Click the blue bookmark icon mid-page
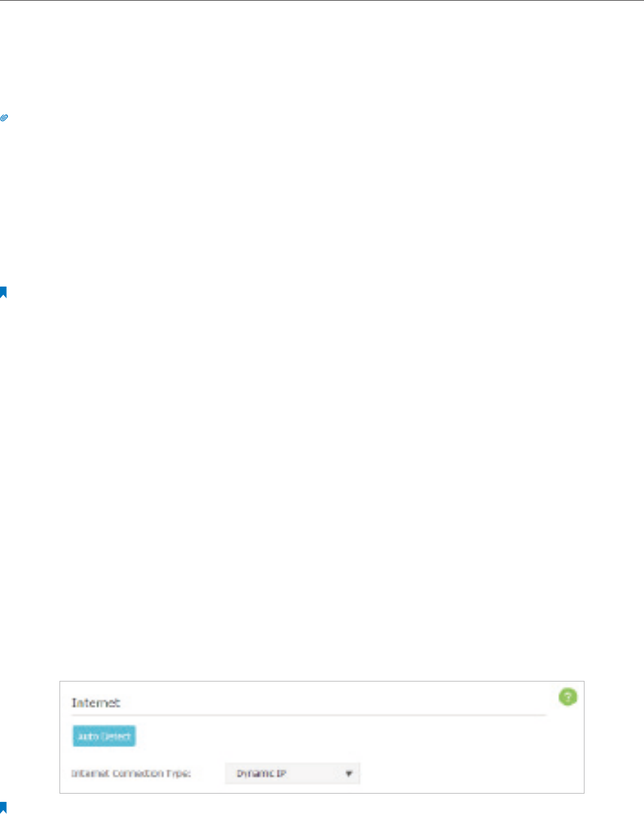The height and width of the screenshot is (814, 644). coord(3,292)
